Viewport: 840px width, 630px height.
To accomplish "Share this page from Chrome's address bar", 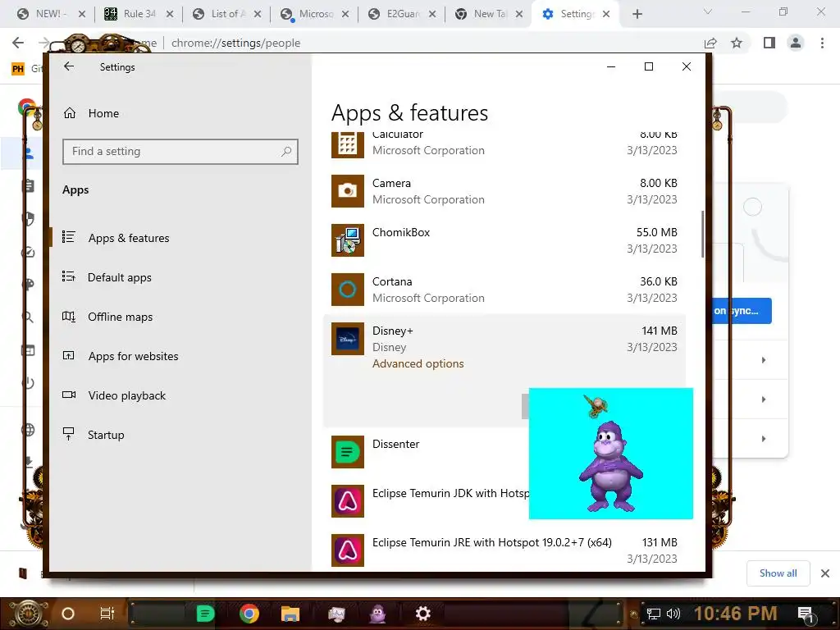I will coord(710,43).
